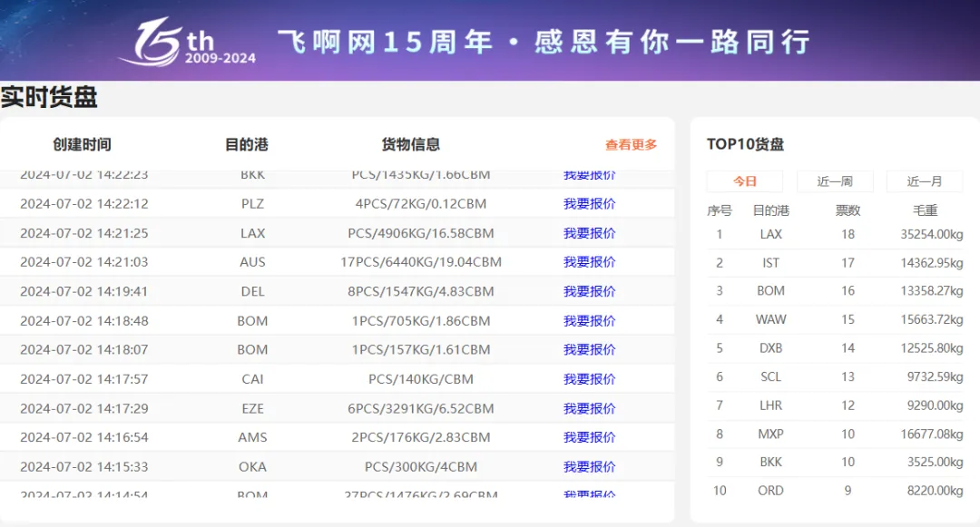
Task: Click the CAI destination cell
Action: [x=252, y=379]
